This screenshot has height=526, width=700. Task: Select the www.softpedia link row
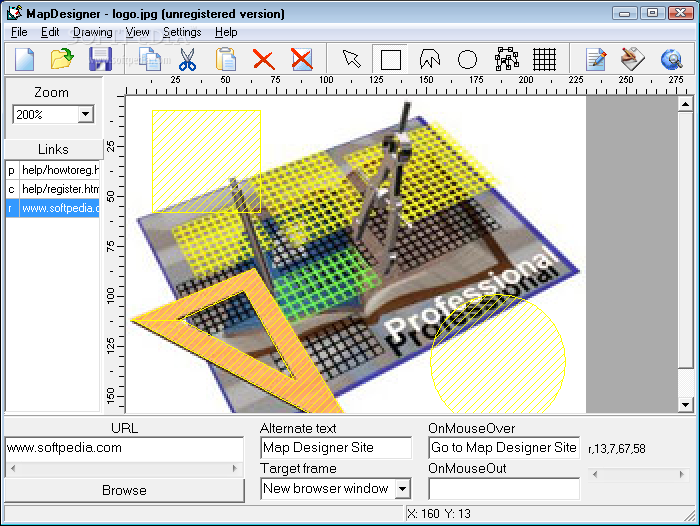click(x=53, y=209)
